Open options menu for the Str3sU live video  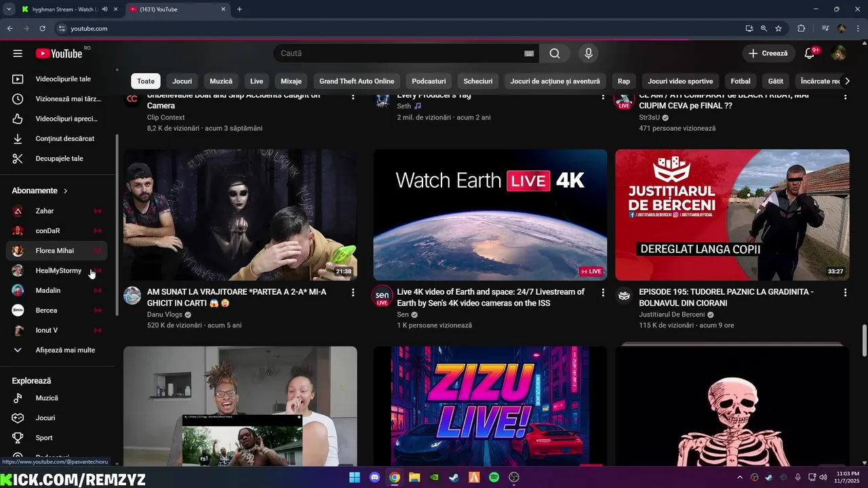[845, 96]
